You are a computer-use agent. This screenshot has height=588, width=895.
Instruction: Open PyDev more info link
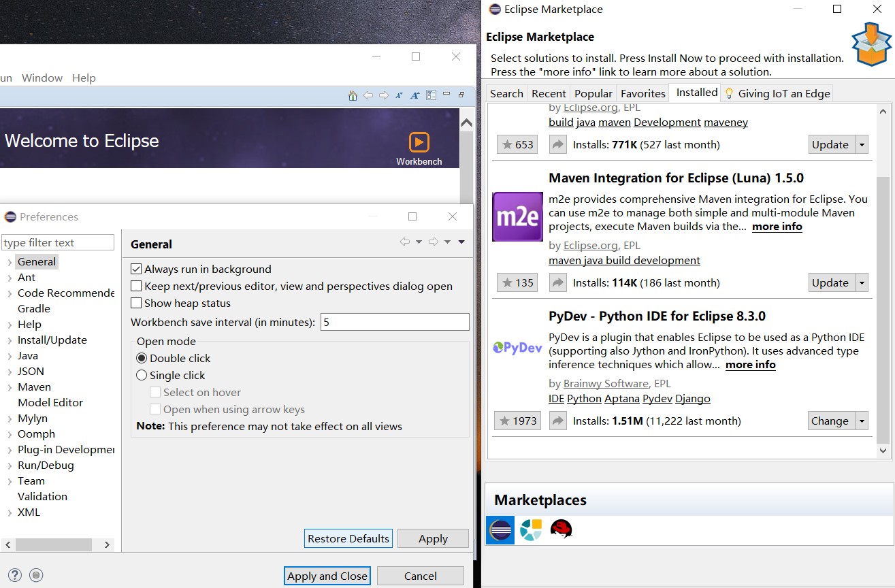pos(750,365)
